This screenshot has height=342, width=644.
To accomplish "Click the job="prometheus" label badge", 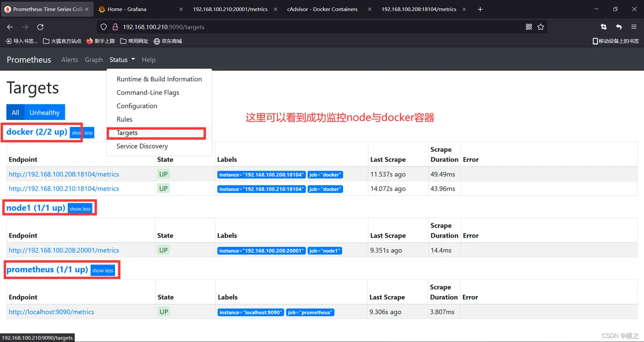I will tap(310, 312).
